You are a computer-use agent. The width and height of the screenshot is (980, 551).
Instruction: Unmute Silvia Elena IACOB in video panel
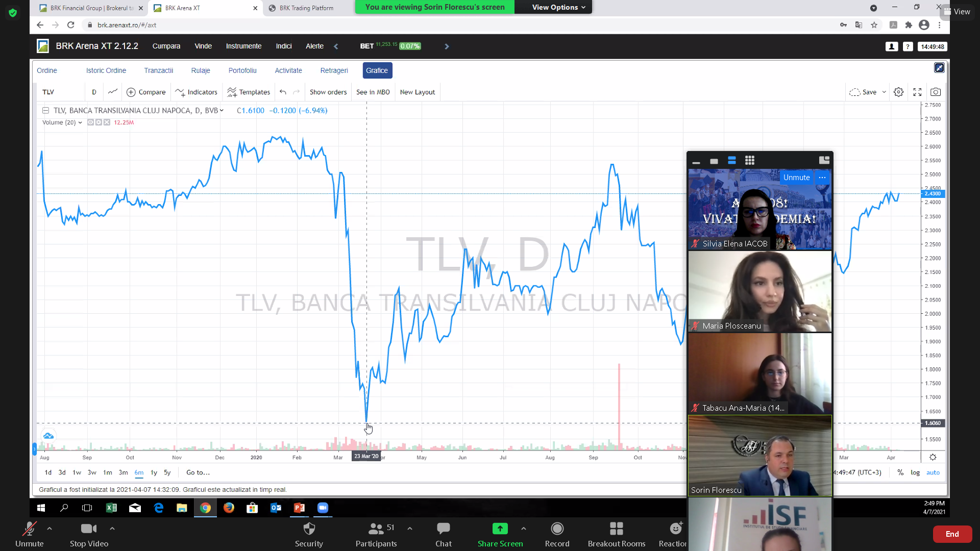click(796, 178)
